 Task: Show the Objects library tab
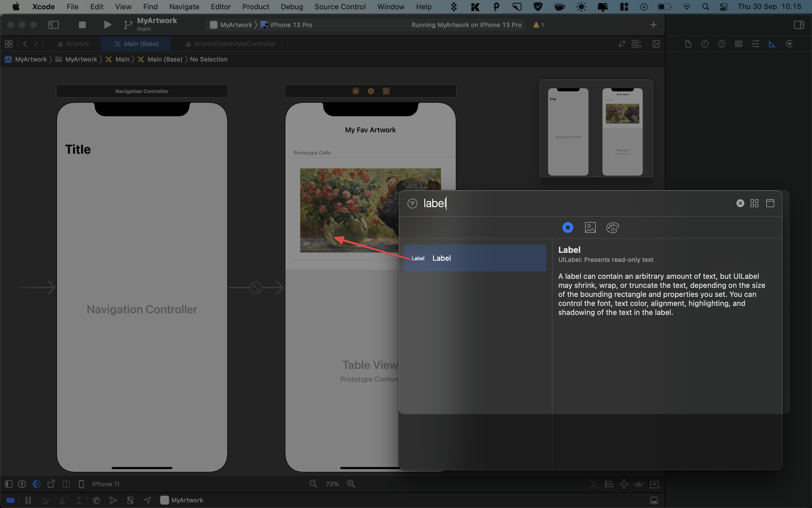(x=568, y=227)
